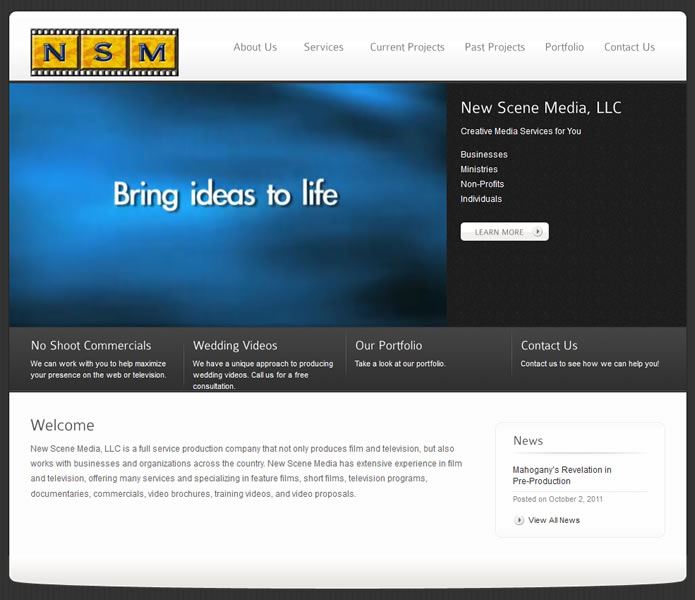Click maximize your presence description text
The height and width of the screenshot is (600, 695).
[98, 369]
